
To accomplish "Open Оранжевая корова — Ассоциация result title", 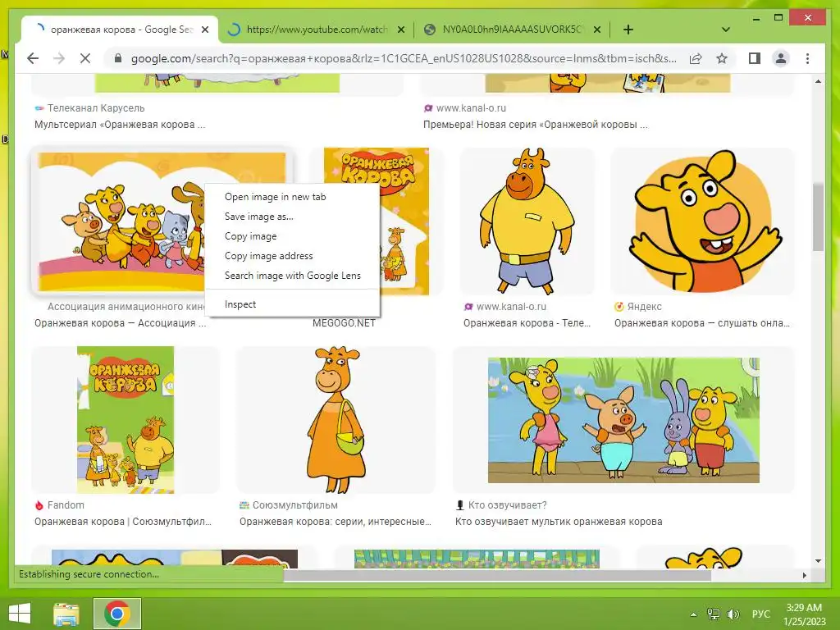I will click(120, 323).
